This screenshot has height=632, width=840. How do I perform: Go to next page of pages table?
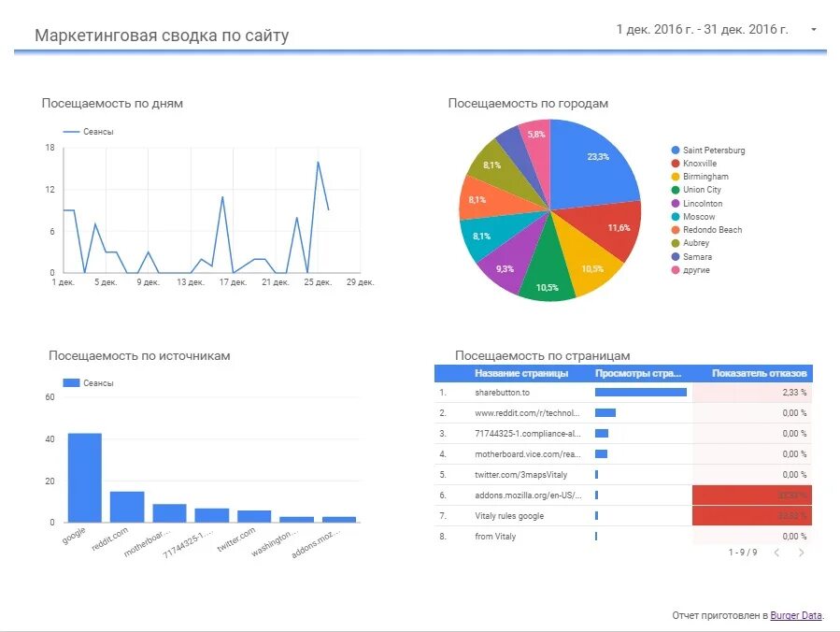pos(801,553)
